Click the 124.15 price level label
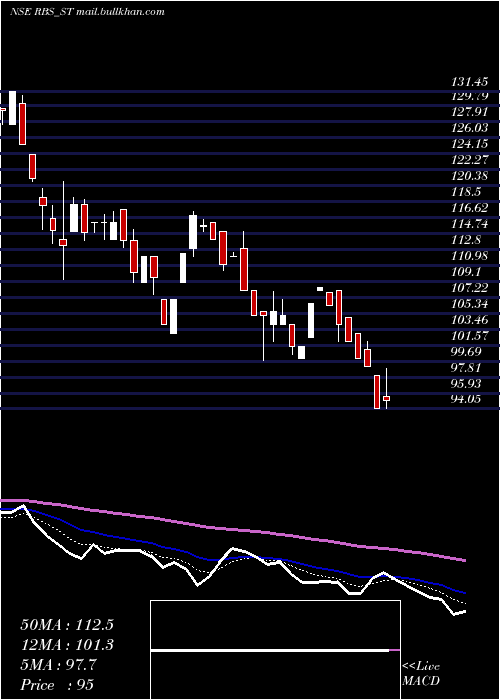 click(470, 144)
